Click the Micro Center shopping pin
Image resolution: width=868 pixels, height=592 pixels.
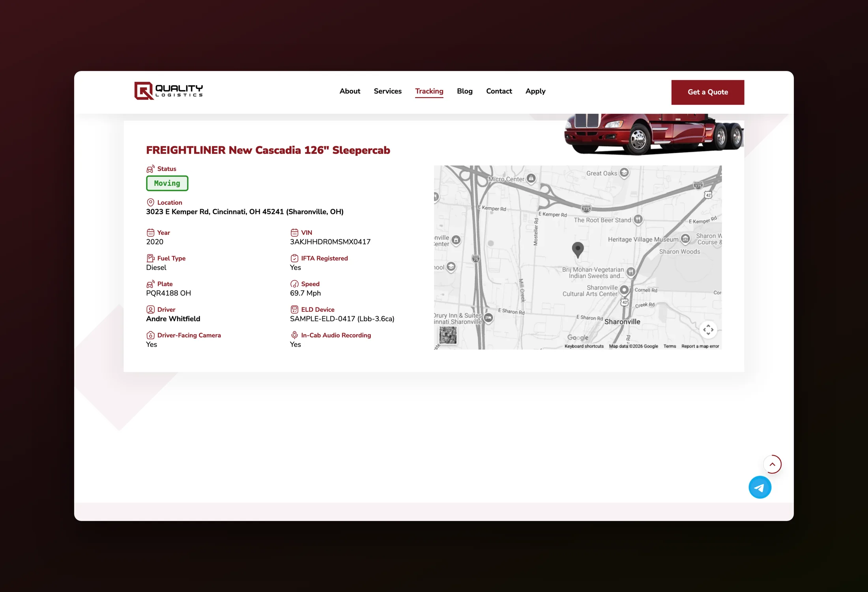[531, 179]
